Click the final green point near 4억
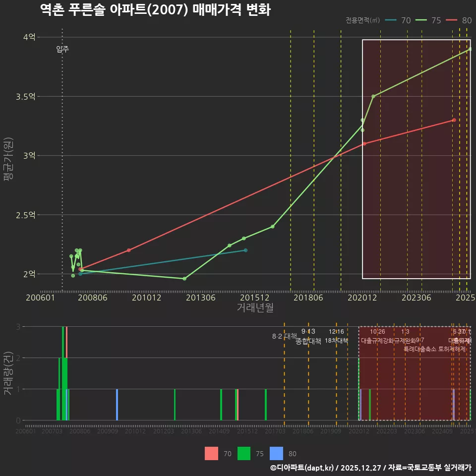This screenshot has width=476, height=476. pos(470,49)
